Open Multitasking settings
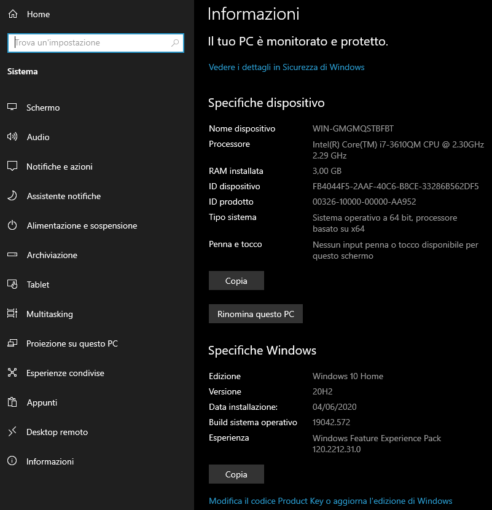 coord(50,314)
